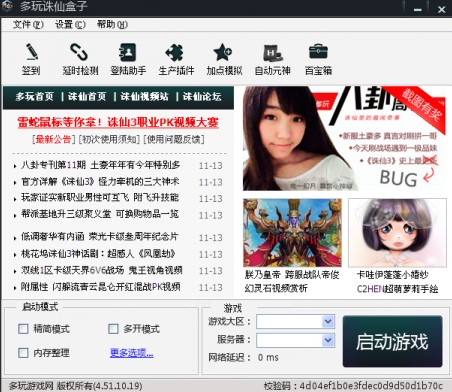Click the app logo in title bar
The image size is (452, 392).
pyautogui.click(x=7, y=7)
